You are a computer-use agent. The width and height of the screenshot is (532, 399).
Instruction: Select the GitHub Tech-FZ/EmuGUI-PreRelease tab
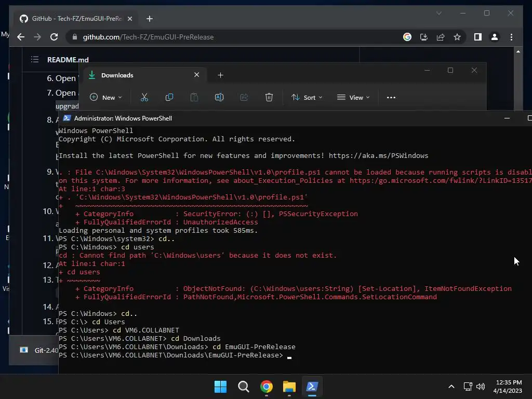click(x=76, y=19)
